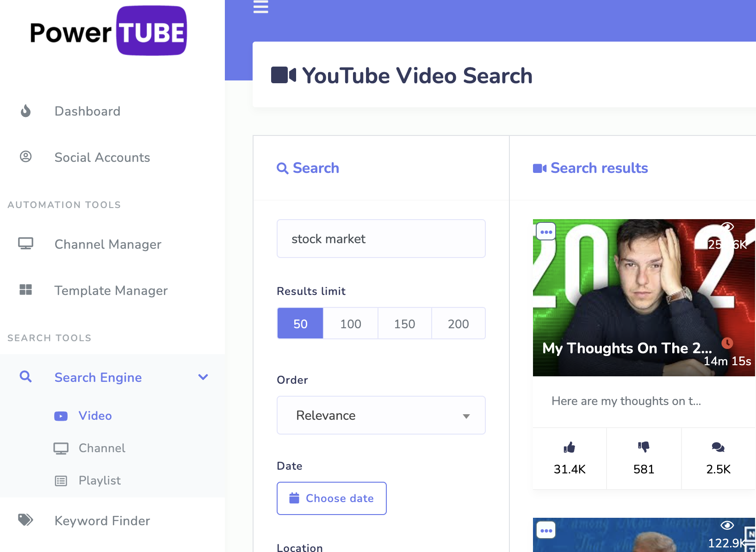Click the thumbs down dislikes icon
Screen dimensions: 756x552
click(x=644, y=447)
